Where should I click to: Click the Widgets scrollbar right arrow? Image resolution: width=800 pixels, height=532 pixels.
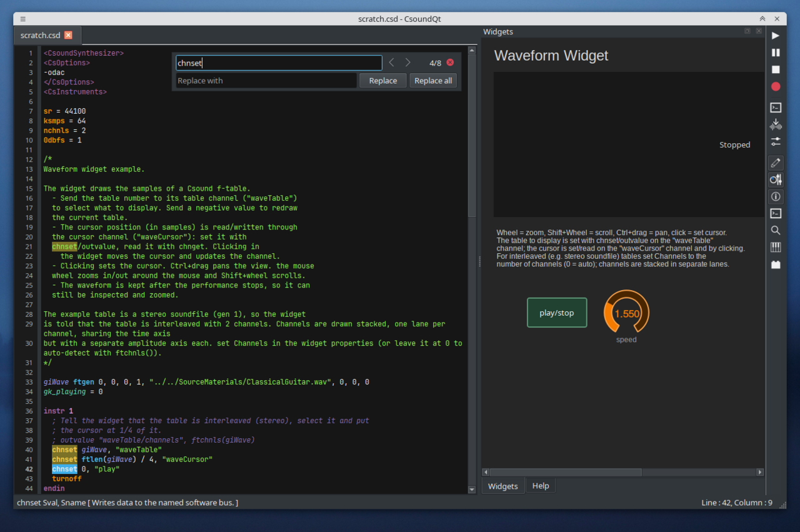(x=760, y=472)
